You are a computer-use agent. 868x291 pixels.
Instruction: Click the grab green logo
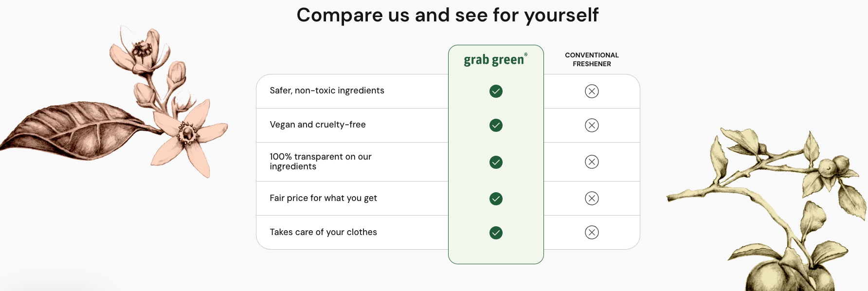[495, 59]
